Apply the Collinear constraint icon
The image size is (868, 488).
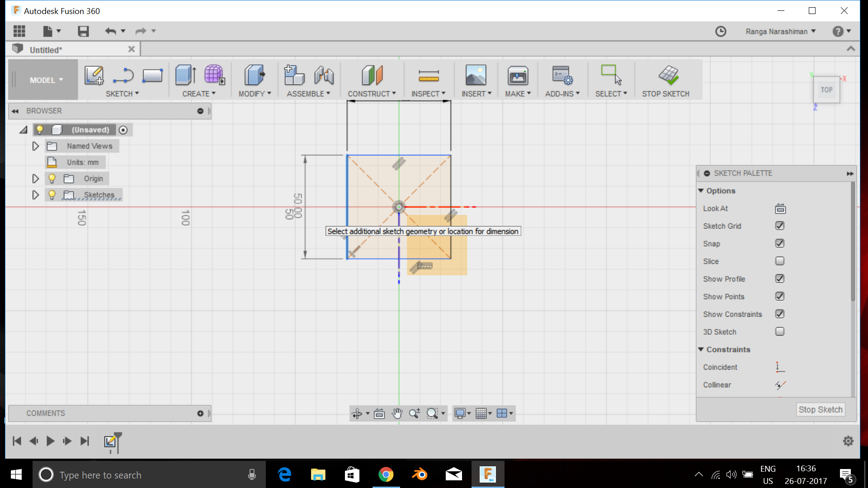click(780, 385)
